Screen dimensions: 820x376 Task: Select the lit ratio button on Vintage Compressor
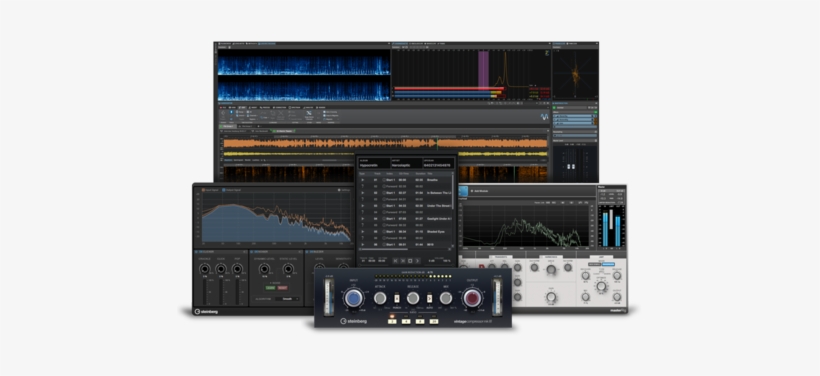click(392, 321)
